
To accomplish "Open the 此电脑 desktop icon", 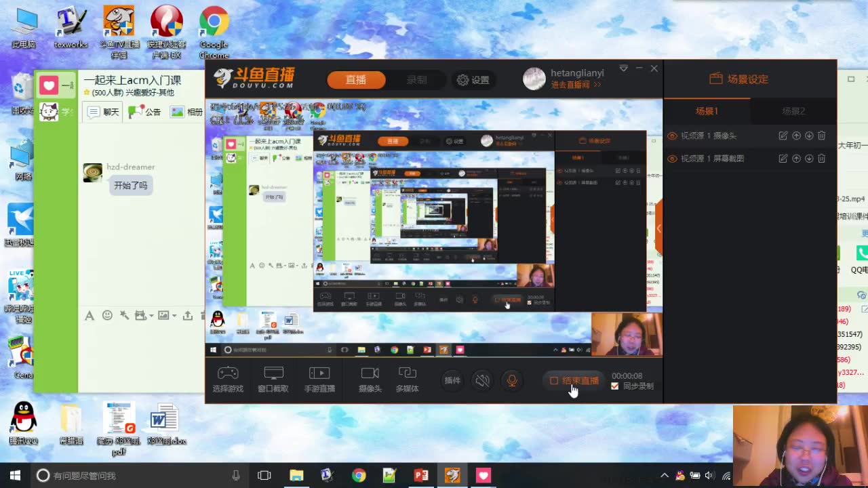I will [24, 28].
